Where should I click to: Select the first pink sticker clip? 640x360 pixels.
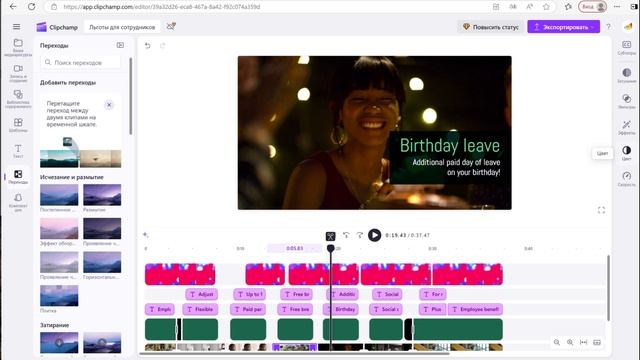point(180,274)
